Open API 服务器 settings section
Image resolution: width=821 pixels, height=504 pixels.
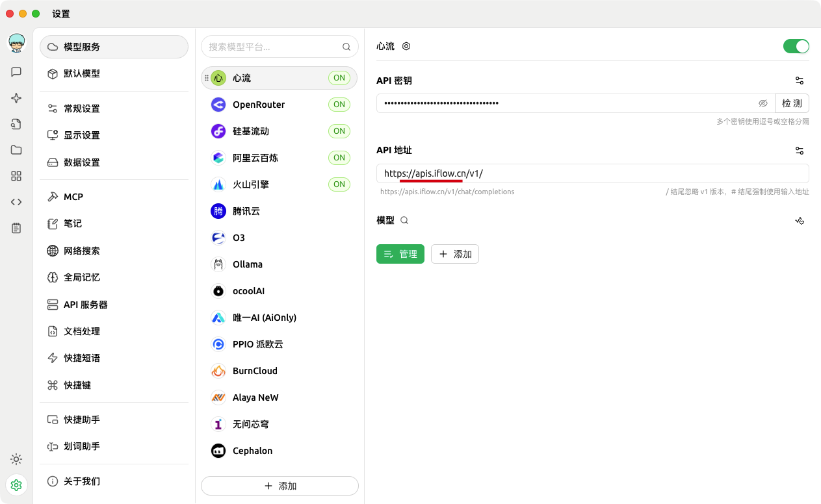coord(114,305)
